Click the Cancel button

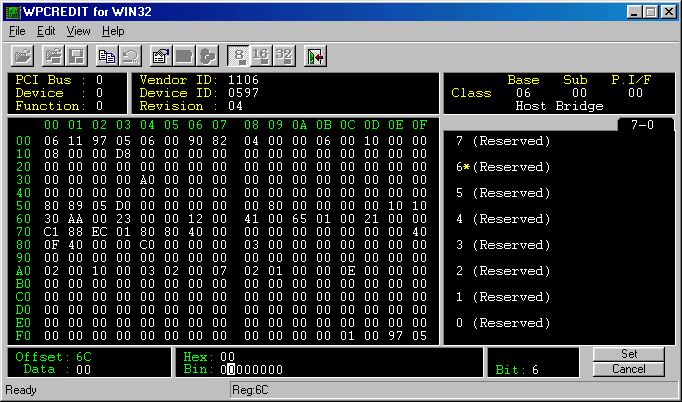[629, 369]
